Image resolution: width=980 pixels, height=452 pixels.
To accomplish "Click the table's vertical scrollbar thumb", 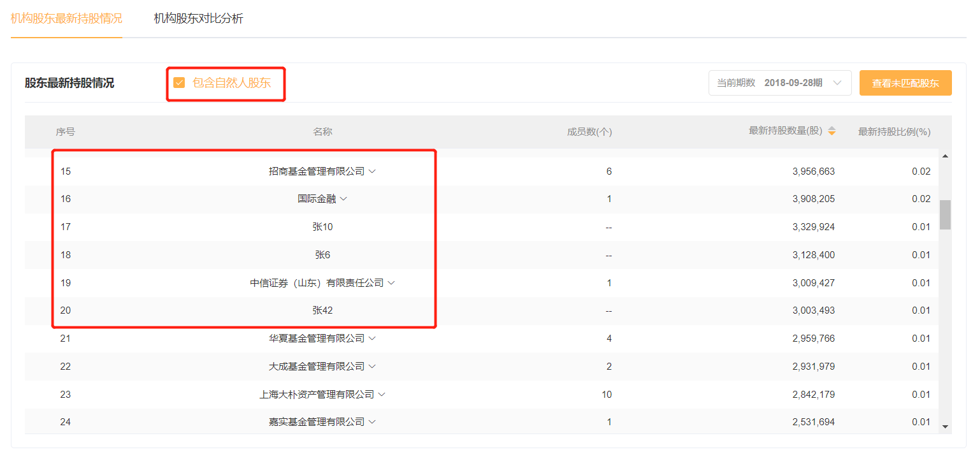I will [945, 215].
